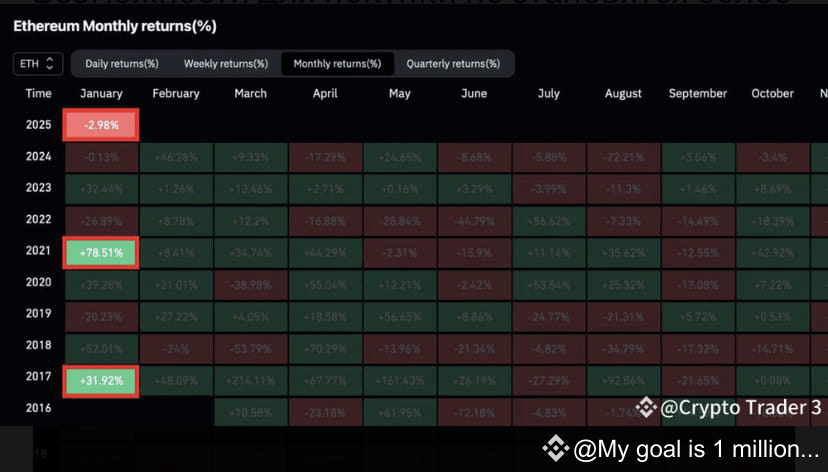828x472 pixels.
Task: Click the +13.46% cell in March 2023
Action: 251,189
